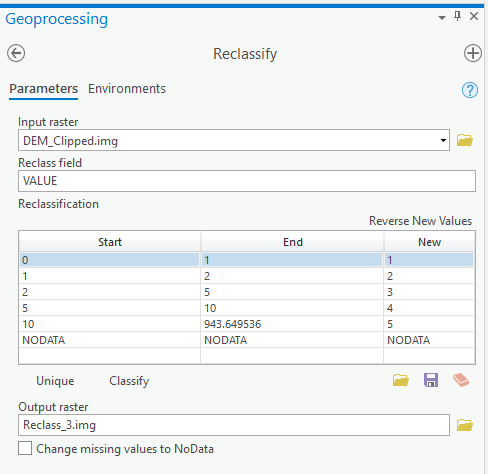This screenshot has width=488, height=474.
Task: Browse for output raster folder icon
Action: click(465, 425)
